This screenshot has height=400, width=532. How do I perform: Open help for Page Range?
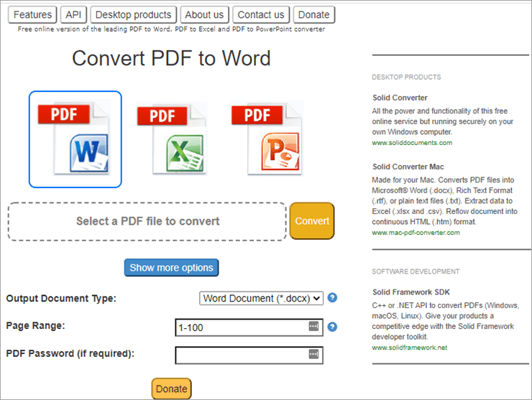click(x=332, y=327)
